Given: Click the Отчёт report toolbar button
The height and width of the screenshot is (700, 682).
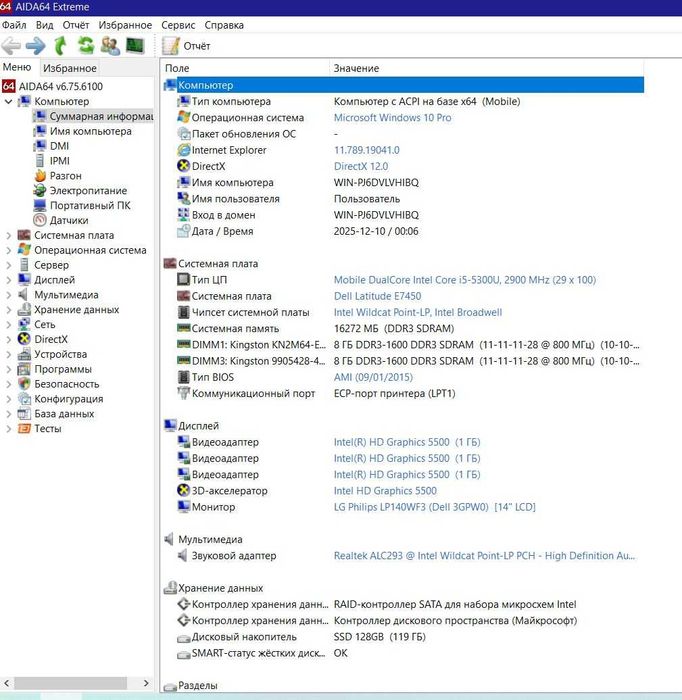Looking at the screenshot, I should click(186, 46).
